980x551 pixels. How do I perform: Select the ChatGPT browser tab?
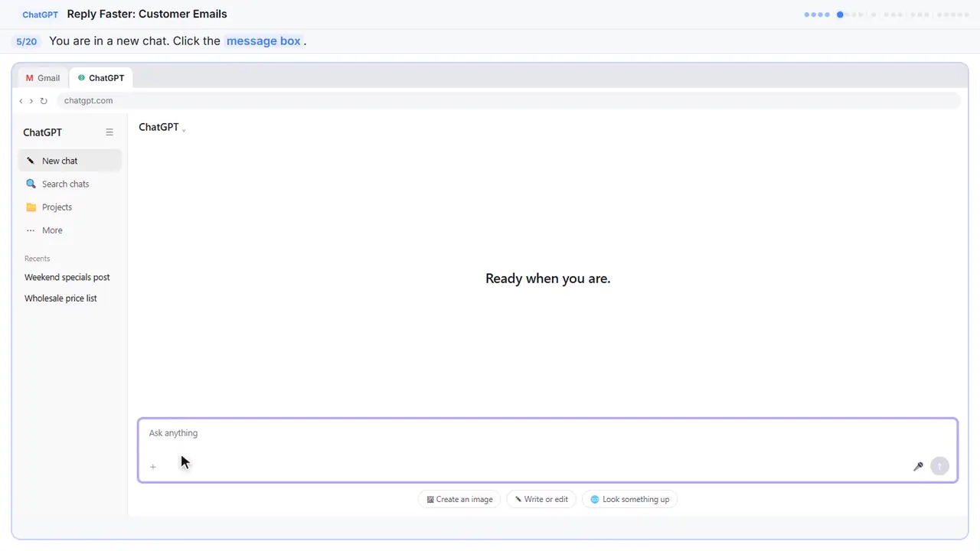101,78
